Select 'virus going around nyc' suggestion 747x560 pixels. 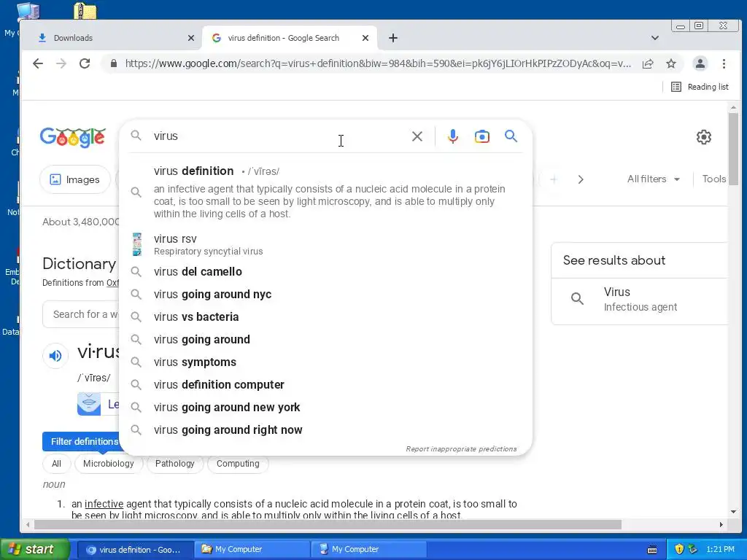(325, 295)
